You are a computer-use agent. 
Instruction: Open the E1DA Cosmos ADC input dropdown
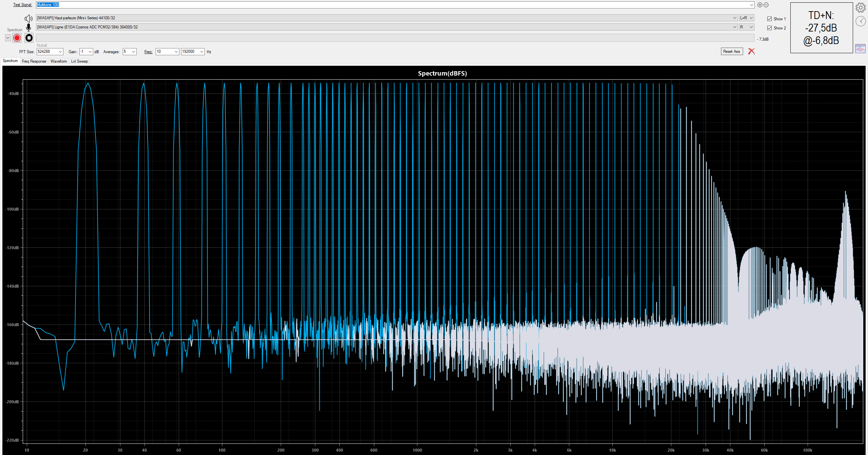734,27
